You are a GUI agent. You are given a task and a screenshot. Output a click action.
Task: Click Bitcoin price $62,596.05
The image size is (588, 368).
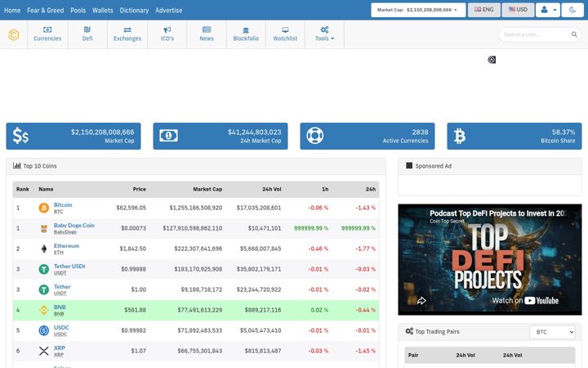tap(131, 208)
